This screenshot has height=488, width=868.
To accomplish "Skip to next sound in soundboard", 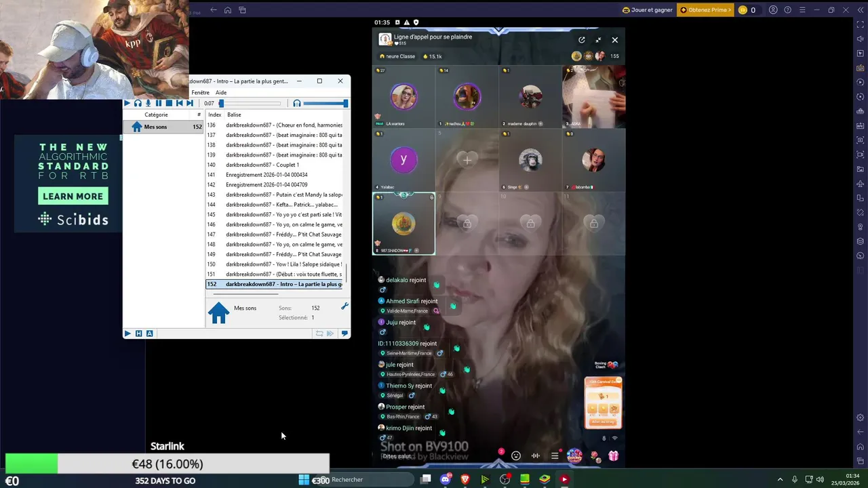I will 190,103.
